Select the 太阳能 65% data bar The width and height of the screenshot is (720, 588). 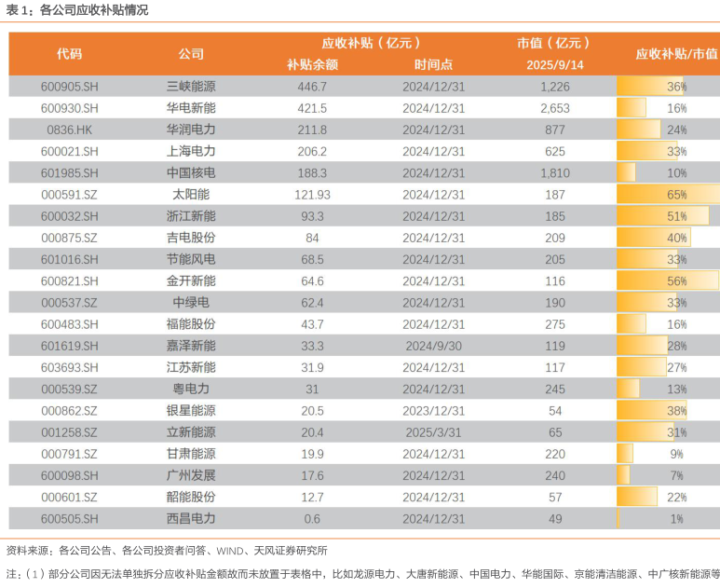click(x=668, y=195)
